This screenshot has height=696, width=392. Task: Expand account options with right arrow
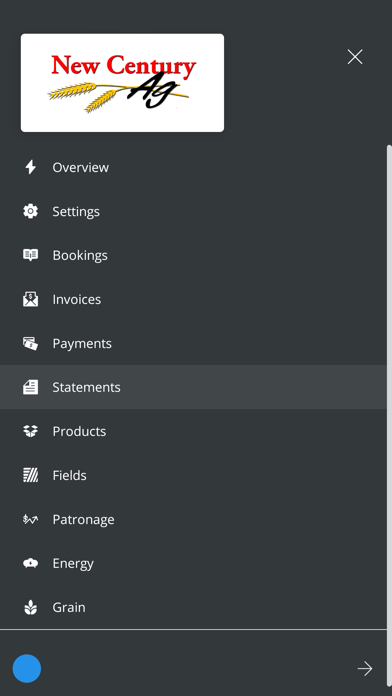365,668
